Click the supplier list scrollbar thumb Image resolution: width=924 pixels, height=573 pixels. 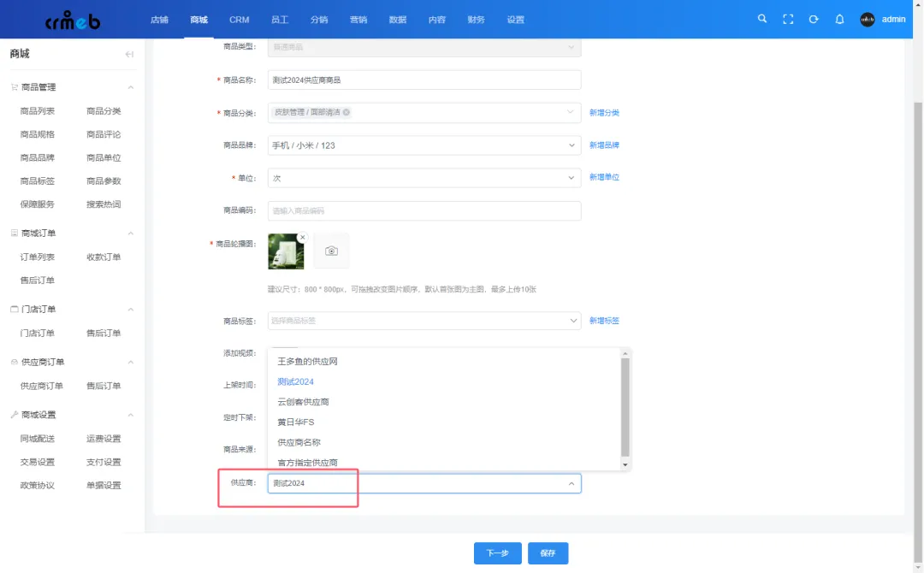[x=625, y=407]
